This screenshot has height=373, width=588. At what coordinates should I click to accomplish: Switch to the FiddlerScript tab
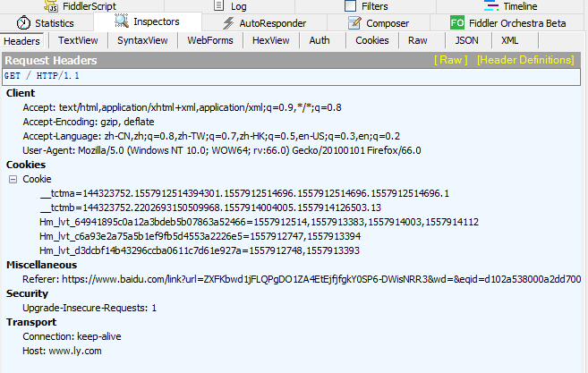(x=82, y=6)
